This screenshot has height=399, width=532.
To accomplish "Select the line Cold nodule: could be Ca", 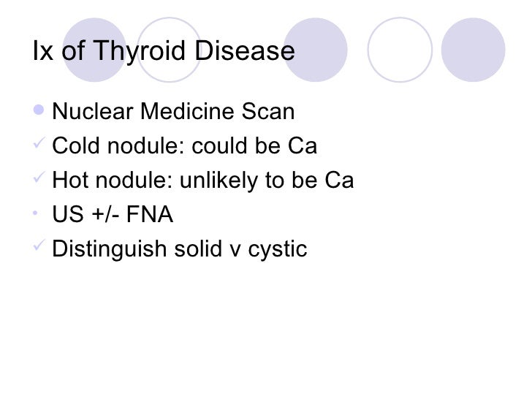I will (x=184, y=145).
